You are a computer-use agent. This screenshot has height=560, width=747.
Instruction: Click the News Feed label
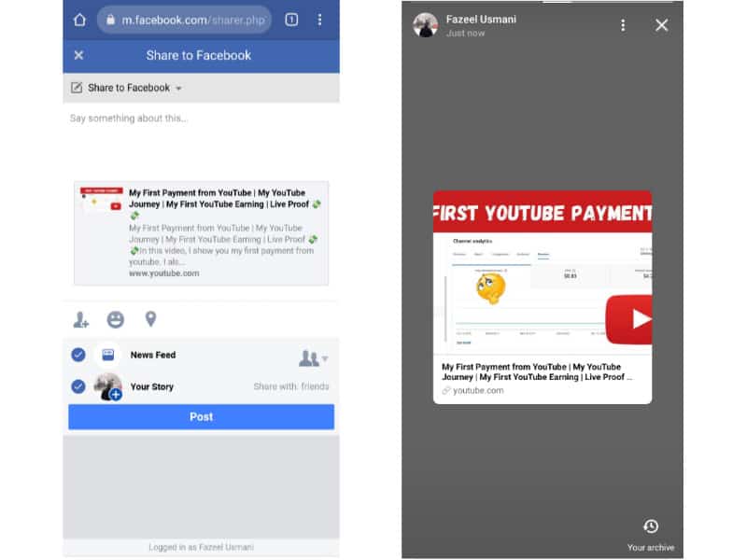pos(153,355)
